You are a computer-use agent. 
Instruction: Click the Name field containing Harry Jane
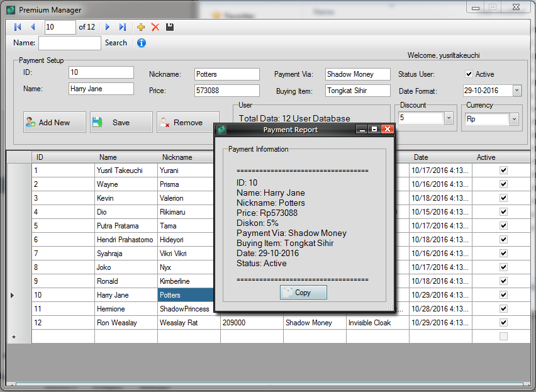point(101,89)
